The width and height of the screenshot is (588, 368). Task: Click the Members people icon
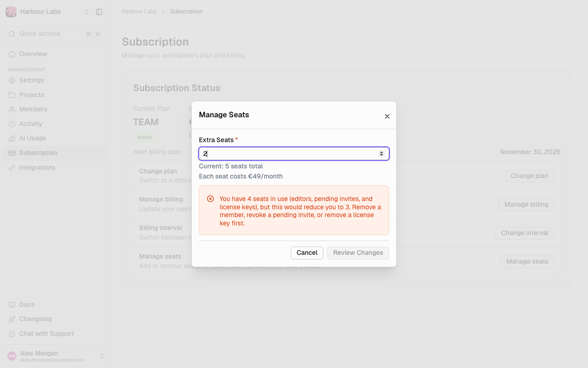12,109
